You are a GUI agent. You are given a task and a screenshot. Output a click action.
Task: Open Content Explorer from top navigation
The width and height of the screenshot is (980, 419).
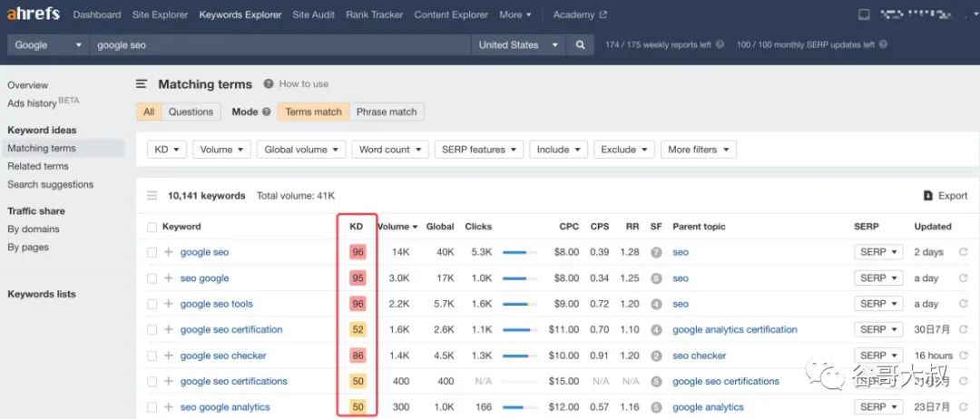(x=451, y=15)
